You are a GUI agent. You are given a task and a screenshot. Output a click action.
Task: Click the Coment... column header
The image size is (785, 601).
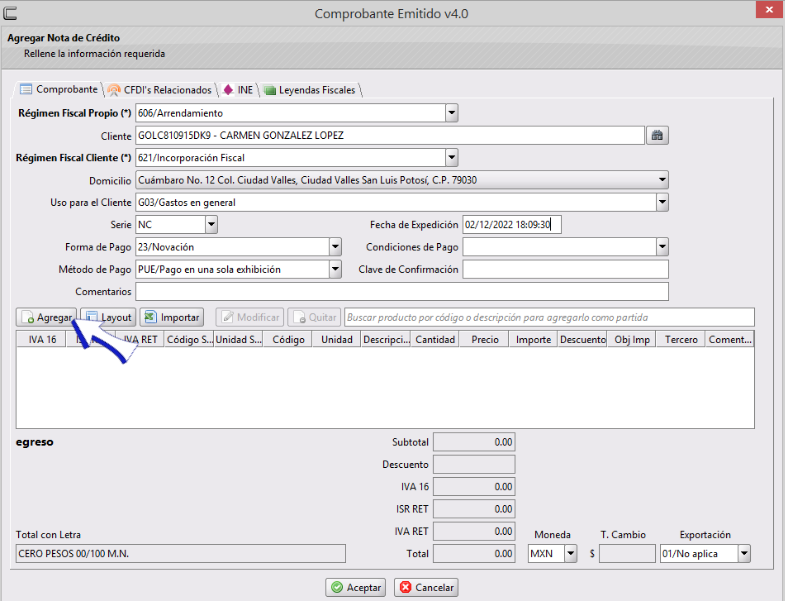(729, 340)
